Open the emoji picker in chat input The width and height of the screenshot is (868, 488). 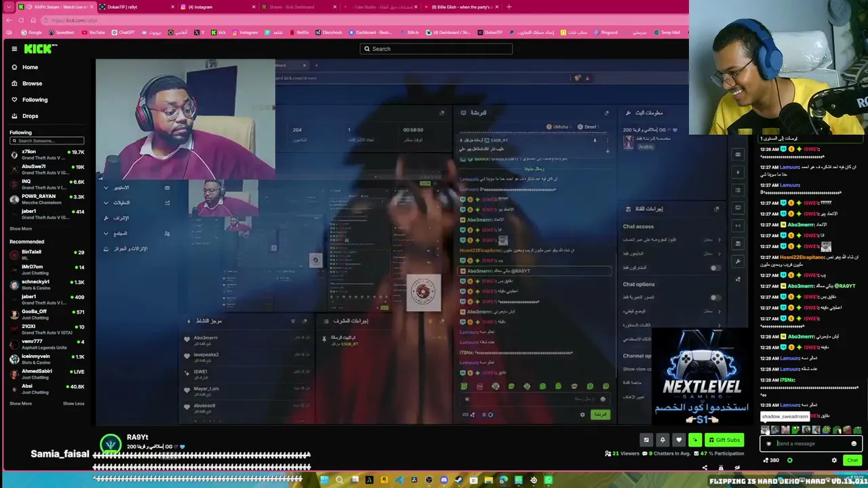(854, 444)
